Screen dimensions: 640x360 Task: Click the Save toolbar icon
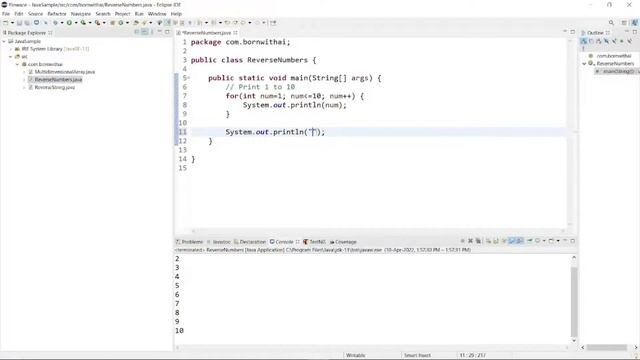(19, 23)
